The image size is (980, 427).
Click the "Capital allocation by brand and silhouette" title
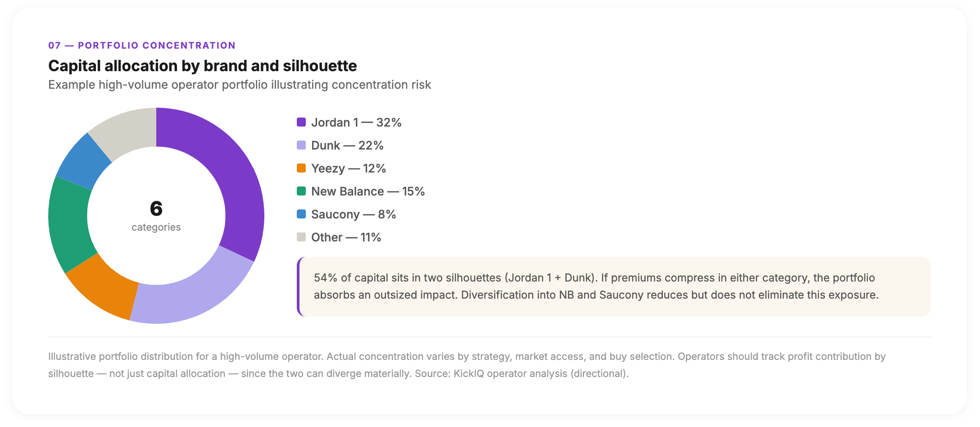[x=202, y=66]
